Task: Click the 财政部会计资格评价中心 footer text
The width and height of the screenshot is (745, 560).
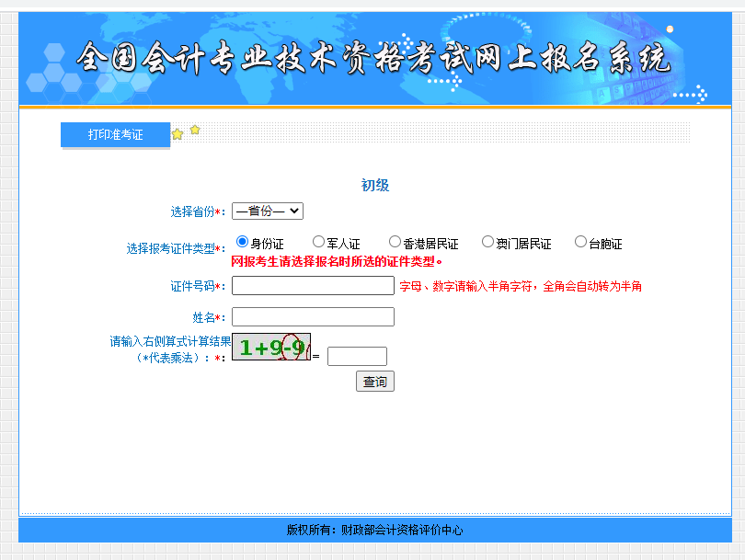Action: coord(402,530)
